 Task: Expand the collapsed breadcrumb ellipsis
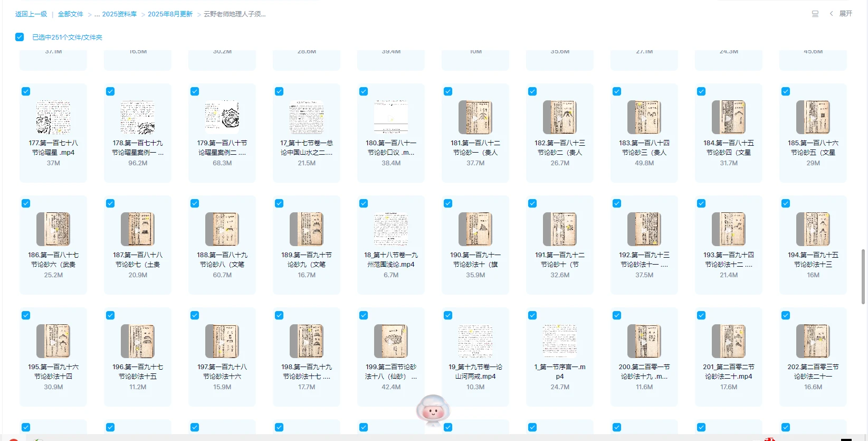pyautogui.click(x=97, y=14)
